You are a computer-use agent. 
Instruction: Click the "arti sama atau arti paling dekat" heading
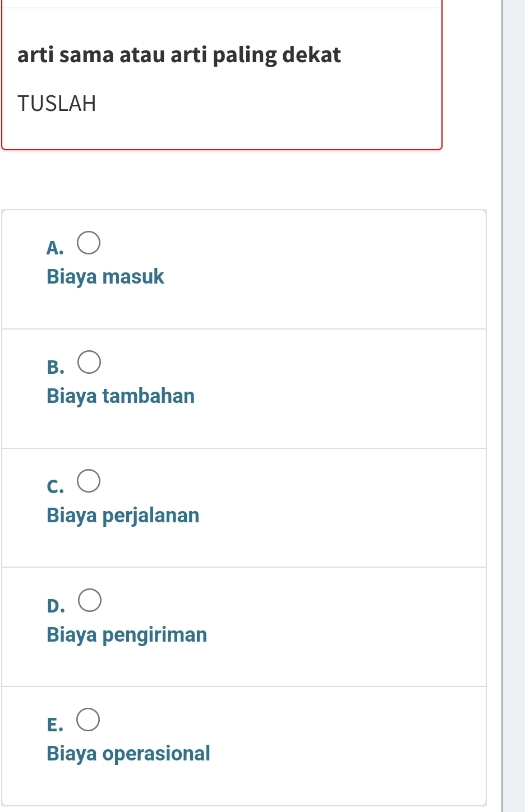(x=179, y=55)
